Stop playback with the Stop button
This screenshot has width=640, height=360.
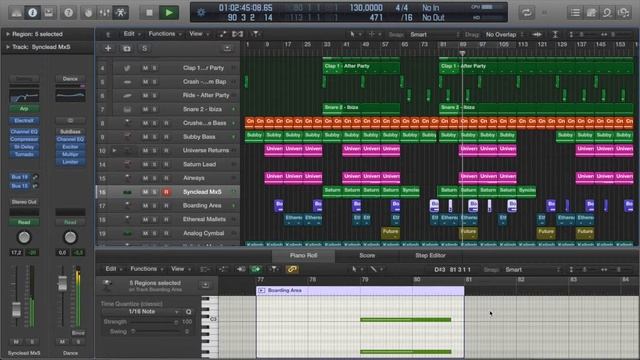pyautogui.click(x=149, y=13)
